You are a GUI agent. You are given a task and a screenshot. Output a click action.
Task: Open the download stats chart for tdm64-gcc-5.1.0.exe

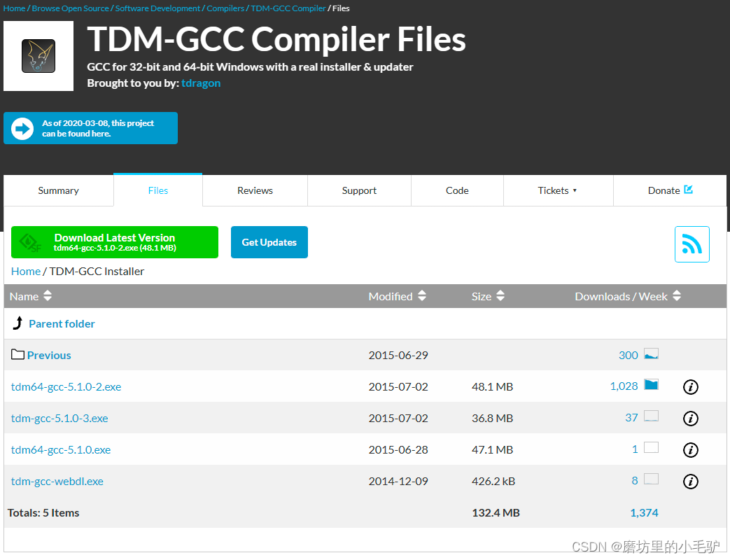tap(651, 447)
